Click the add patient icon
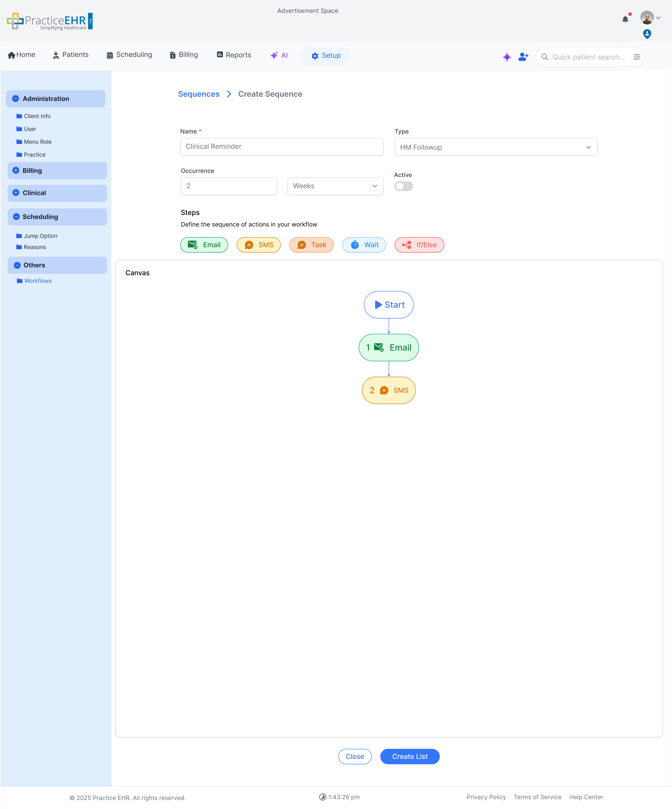Image resolution: width=672 pixels, height=809 pixels. 523,57
